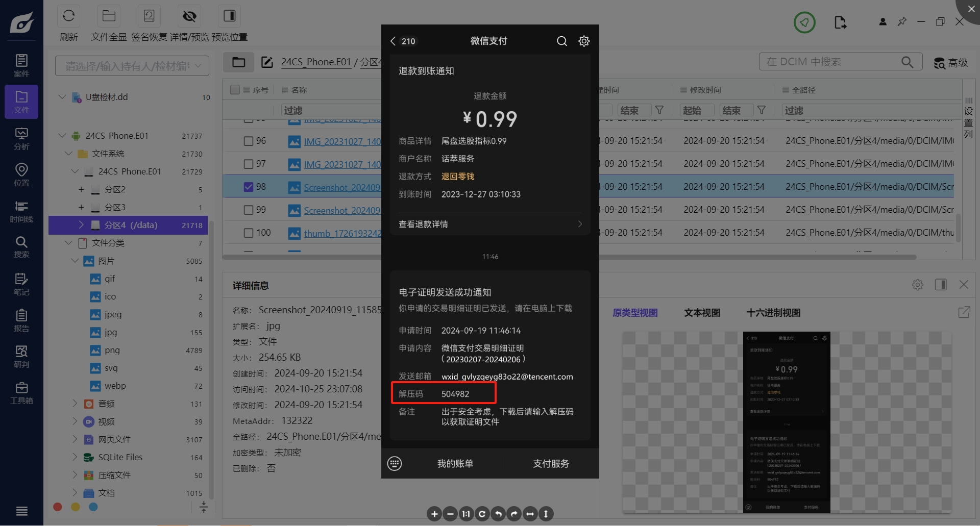Check the box for row 97

point(249,164)
